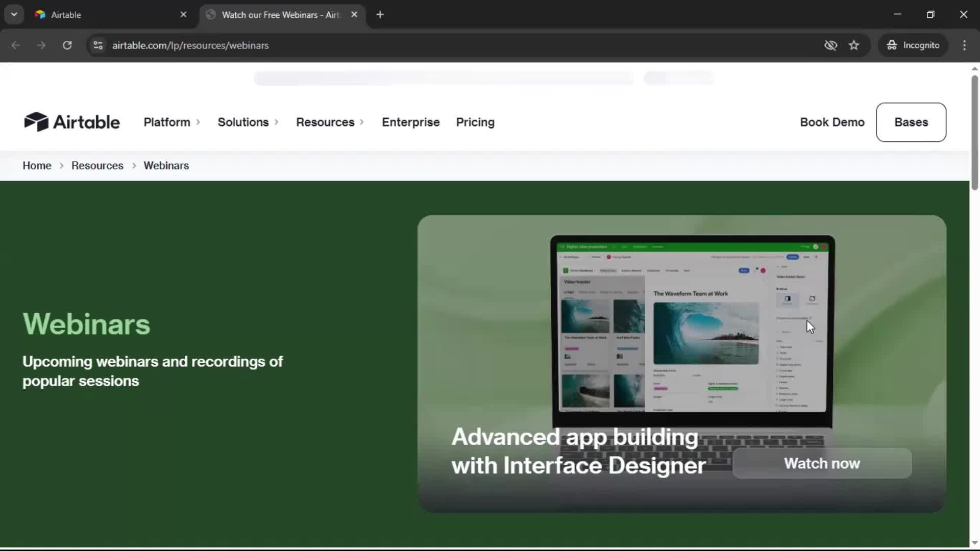Open the Incognito profile indicator
The height and width of the screenshot is (551, 980).
[913, 45]
